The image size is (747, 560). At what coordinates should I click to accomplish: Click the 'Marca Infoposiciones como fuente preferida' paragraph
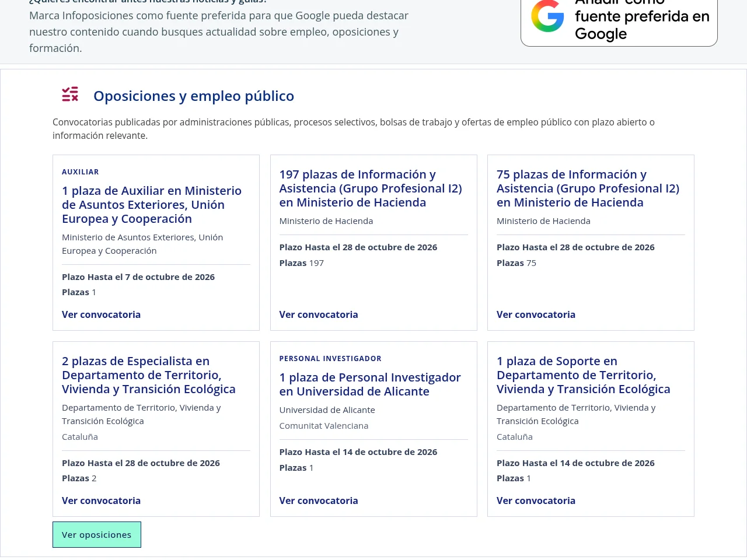(219, 32)
